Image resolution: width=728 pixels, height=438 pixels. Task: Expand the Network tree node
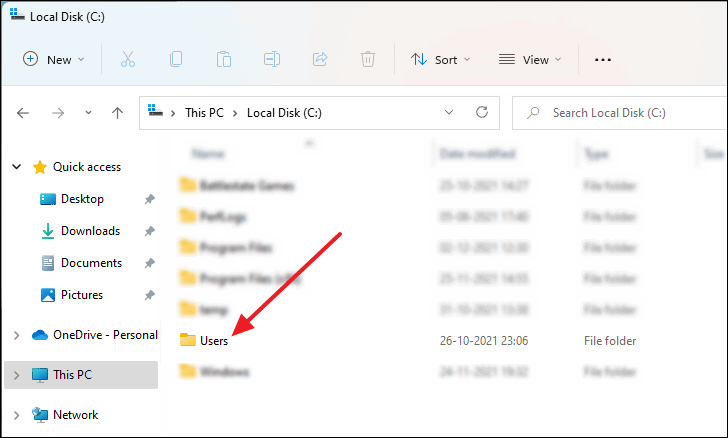[x=17, y=415]
